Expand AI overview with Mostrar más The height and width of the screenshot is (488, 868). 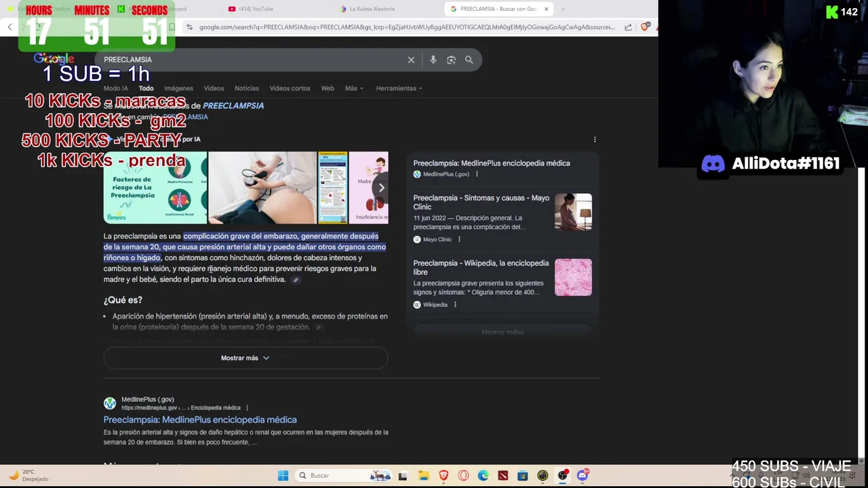coord(245,358)
